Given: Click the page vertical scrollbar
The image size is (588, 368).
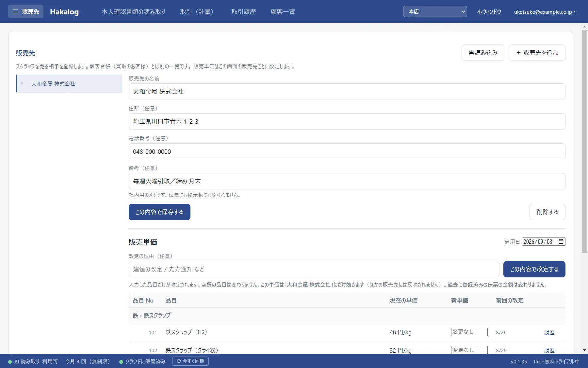Looking at the screenshot, I should pos(584,141).
